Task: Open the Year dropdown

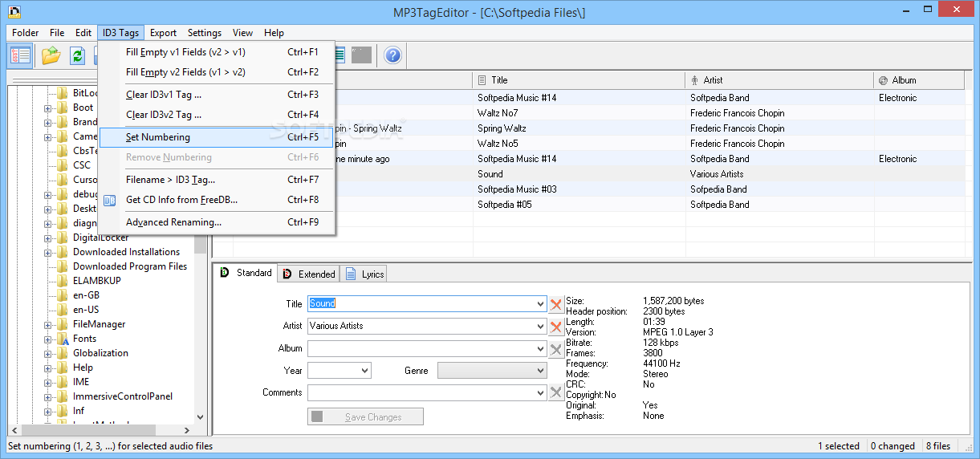Action: click(365, 371)
